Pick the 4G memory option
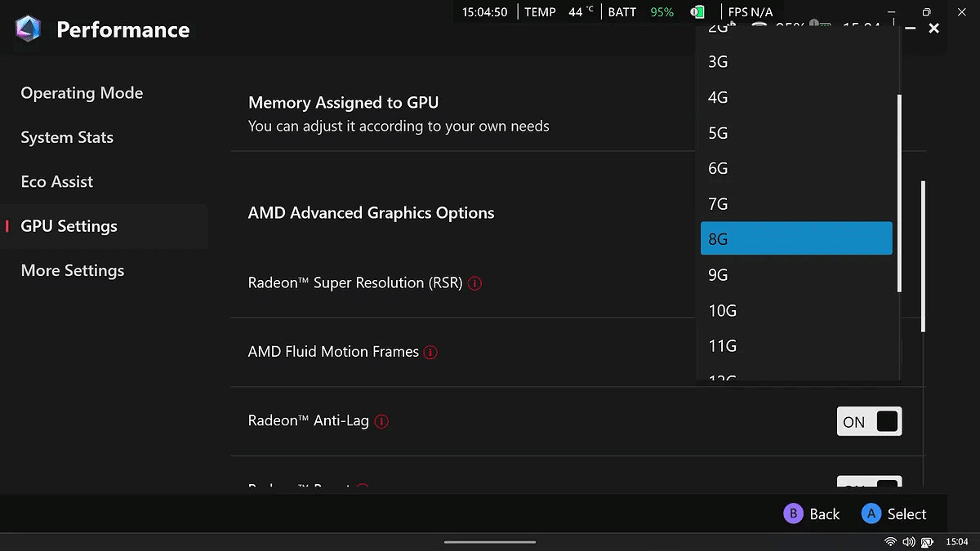The width and height of the screenshot is (980, 551). click(796, 97)
